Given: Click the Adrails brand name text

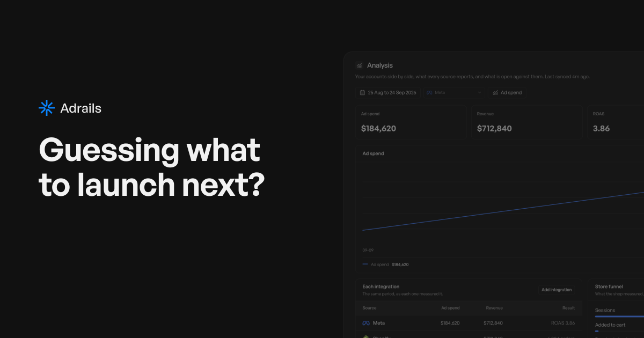Looking at the screenshot, I should click(81, 108).
